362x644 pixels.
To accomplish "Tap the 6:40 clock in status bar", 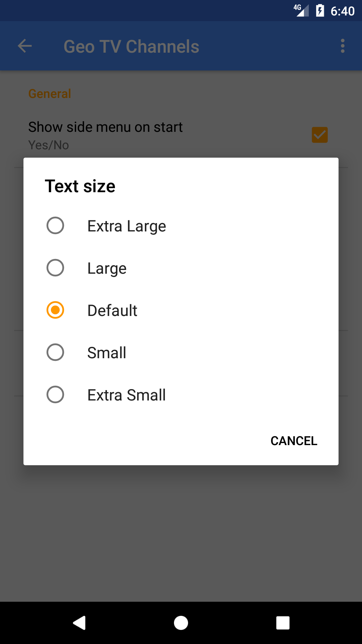I will tap(342, 11).
